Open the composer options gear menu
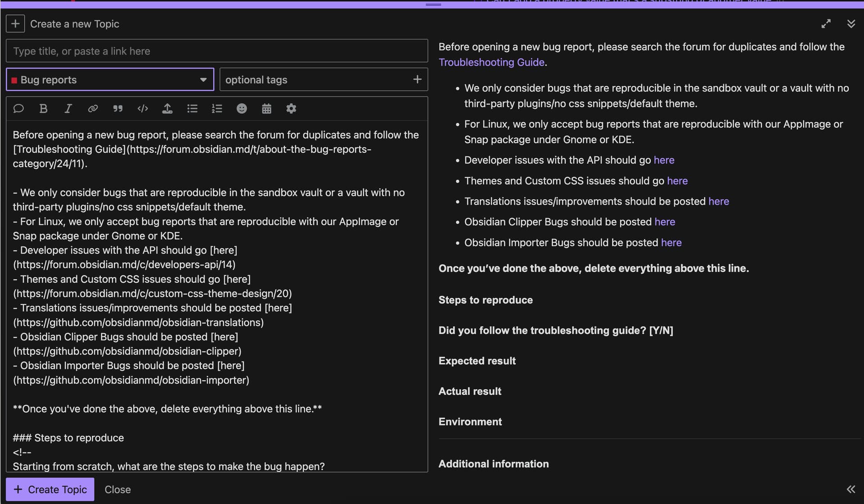The width and height of the screenshot is (864, 504). coord(291,108)
